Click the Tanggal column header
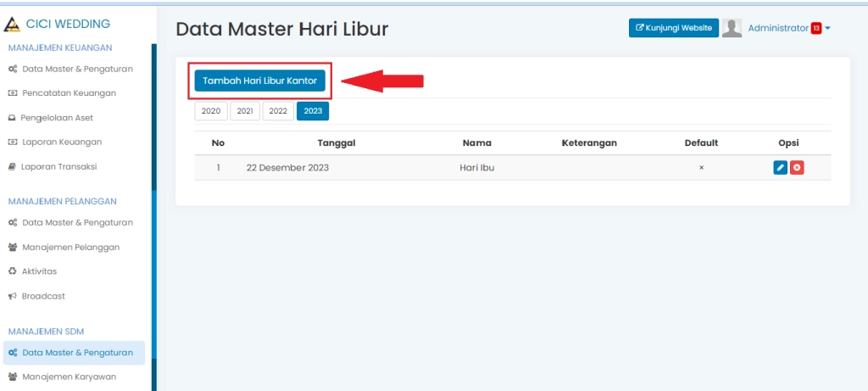Viewport: 868px width, 391px height. click(x=336, y=142)
